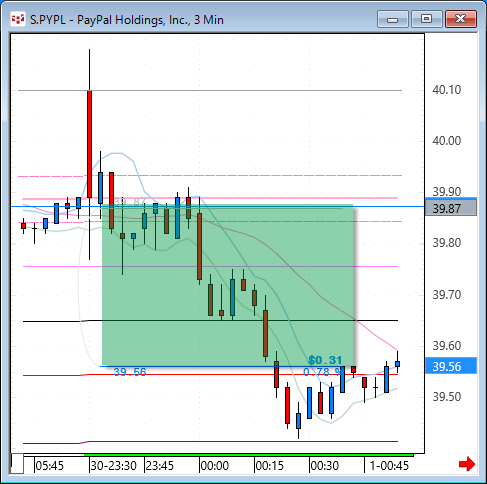487x484 pixels.
Task: Click the 39.56 blue last price marker
Action: click(x=451, y=366)
